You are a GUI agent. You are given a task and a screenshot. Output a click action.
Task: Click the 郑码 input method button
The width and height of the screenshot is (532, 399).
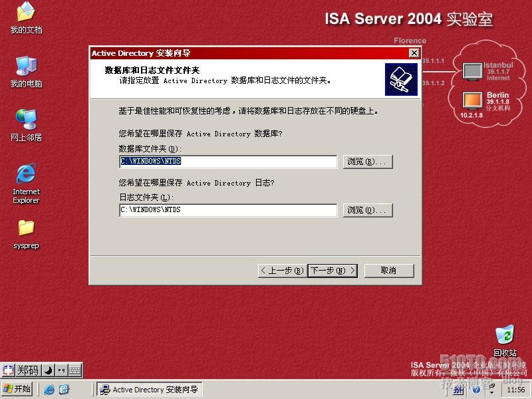(x=28, y=370)
